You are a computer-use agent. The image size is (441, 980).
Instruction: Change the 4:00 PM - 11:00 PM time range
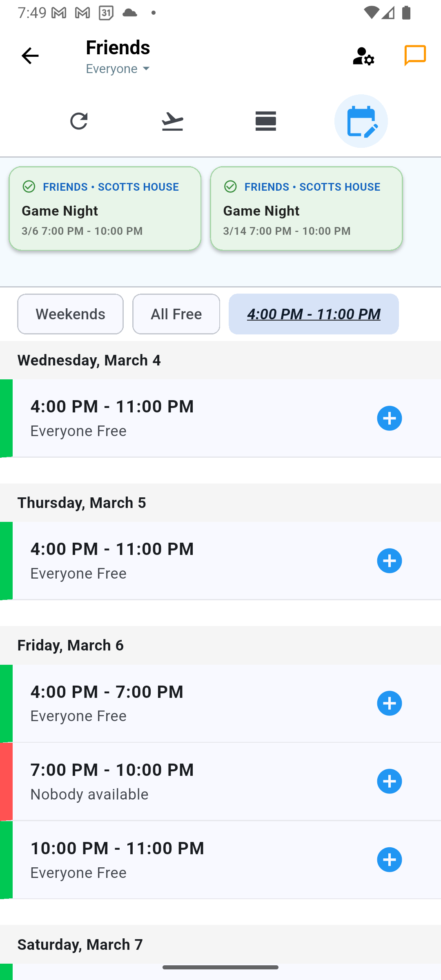[314, 314]
